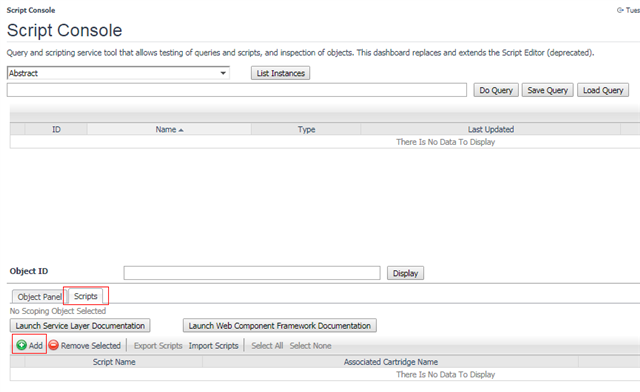Sort by Associated Cartridge Name column header

[x=391, y=362]
